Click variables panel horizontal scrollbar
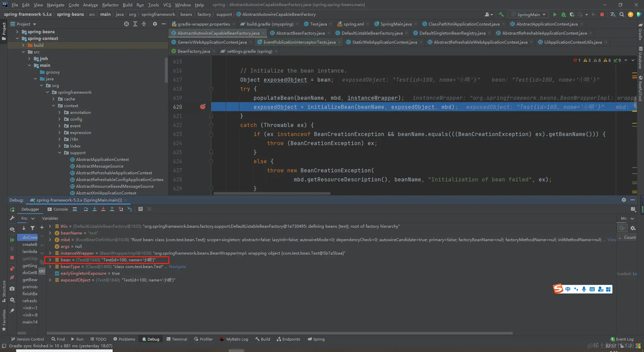 point(279,333)
